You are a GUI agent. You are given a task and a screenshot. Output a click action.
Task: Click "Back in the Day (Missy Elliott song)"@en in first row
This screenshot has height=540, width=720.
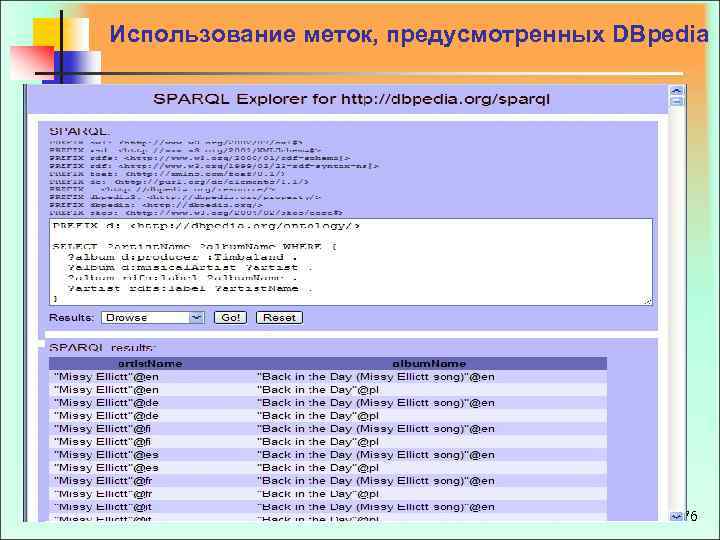point(376,377)
